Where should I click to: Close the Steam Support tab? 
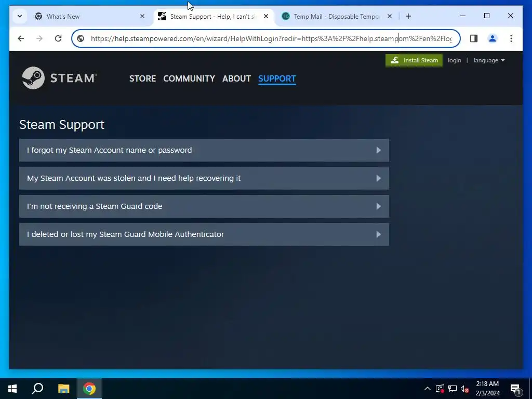266,16
